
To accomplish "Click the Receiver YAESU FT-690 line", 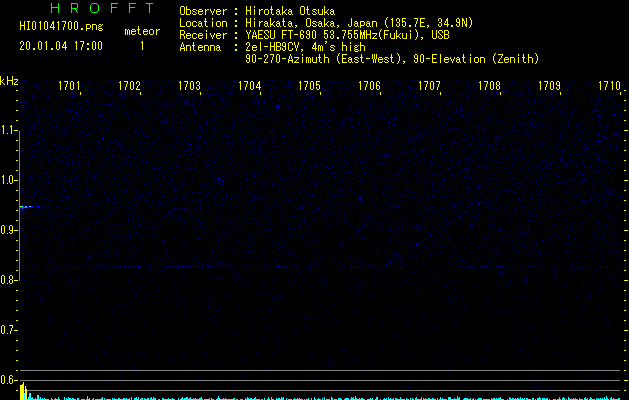I will pyautogui.click(x=314, y=35).
